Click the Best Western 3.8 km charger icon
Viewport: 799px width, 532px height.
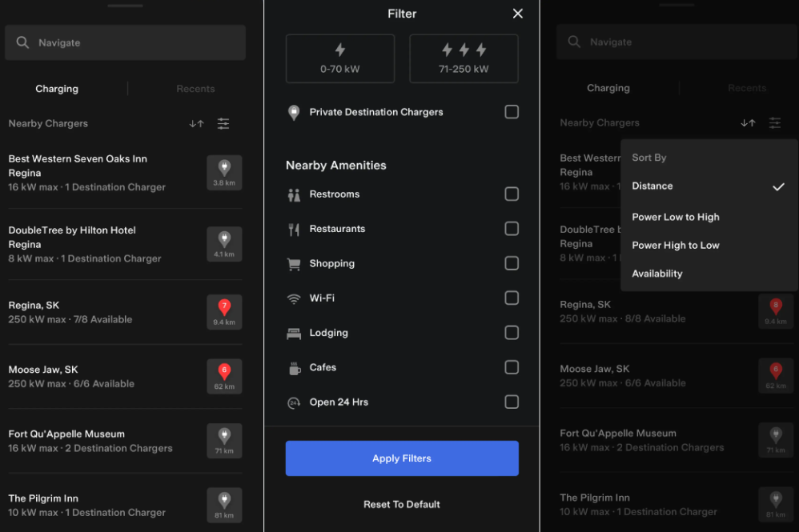(x=224, y=173)
